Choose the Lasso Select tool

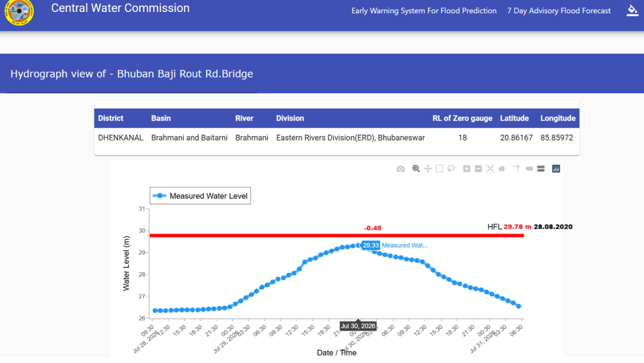tap(451, 169)
